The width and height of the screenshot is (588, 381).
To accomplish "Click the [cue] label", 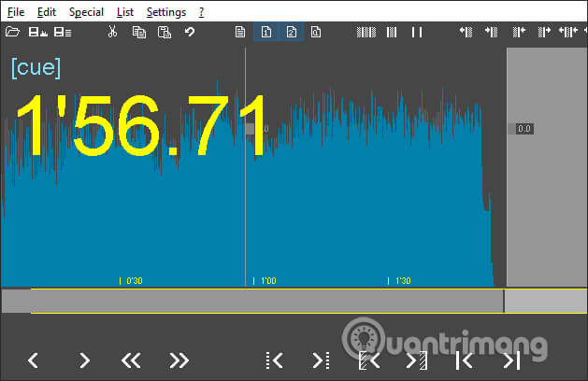I will (36, 67).
